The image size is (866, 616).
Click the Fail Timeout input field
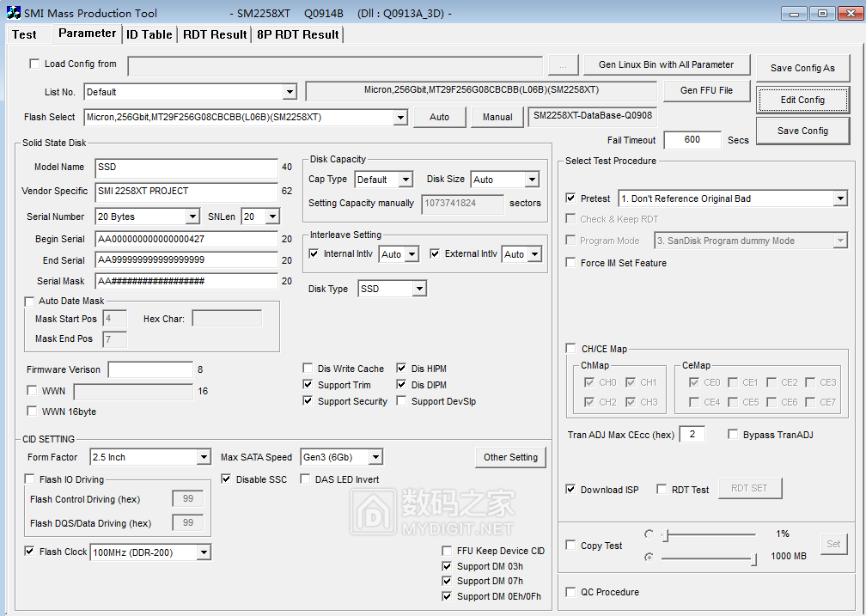tap(692, 140)
